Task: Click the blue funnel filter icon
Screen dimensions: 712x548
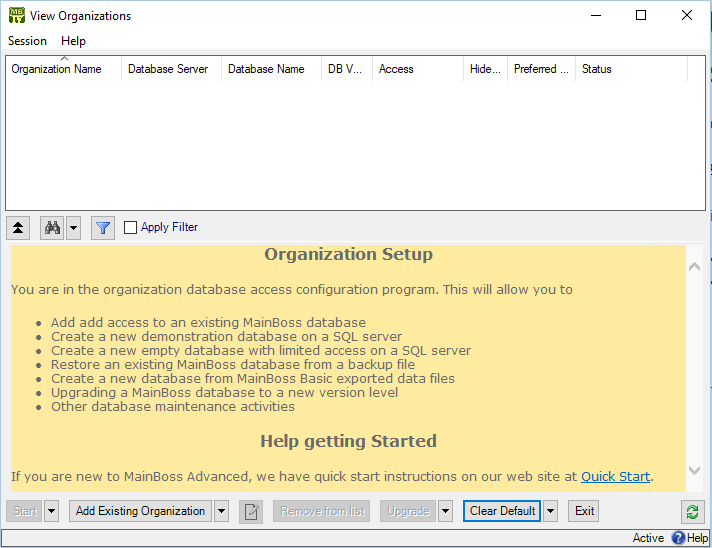Action: pos(103,227)
